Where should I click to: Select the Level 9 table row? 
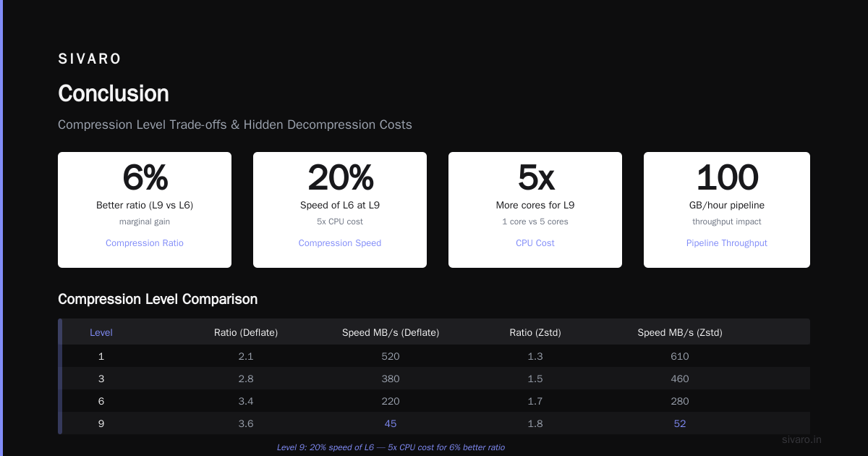pos(436,423)
